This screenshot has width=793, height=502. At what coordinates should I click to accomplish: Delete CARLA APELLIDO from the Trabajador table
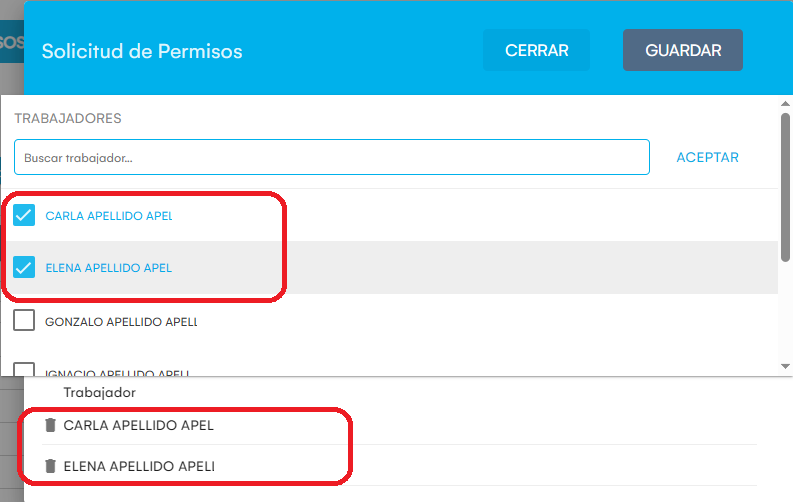pyautogui.click(x=50, y=426)
